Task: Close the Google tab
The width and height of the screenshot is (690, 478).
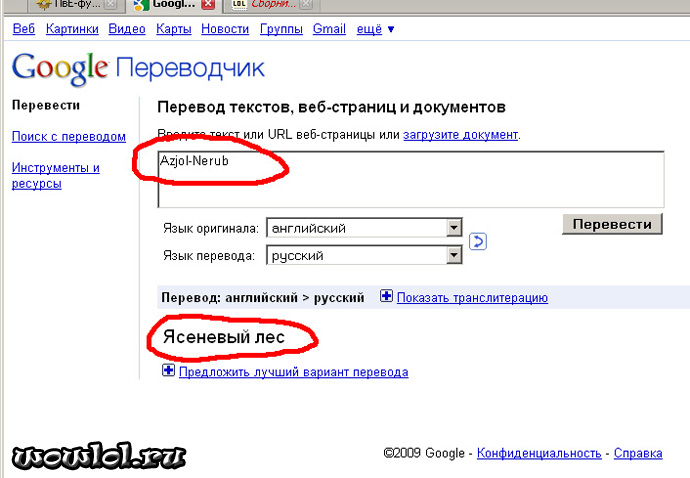Action: [x=207, y=4]
